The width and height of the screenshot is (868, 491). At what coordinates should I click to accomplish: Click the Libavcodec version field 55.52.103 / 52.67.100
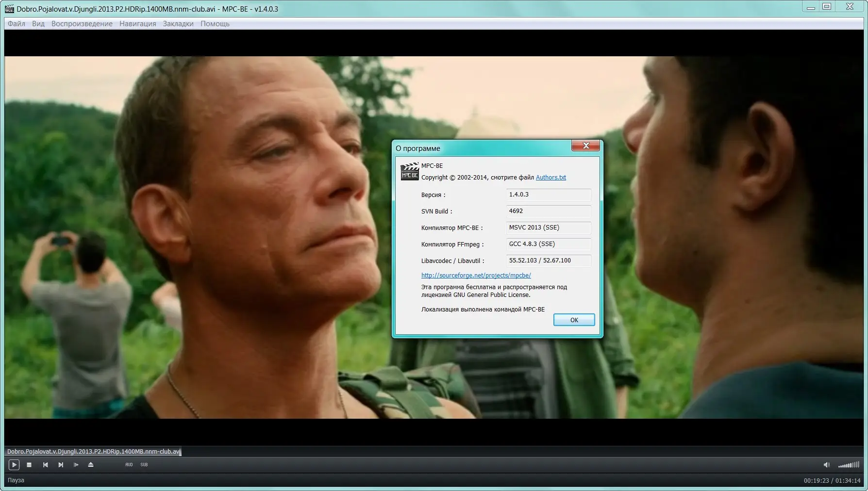[549, 261]
